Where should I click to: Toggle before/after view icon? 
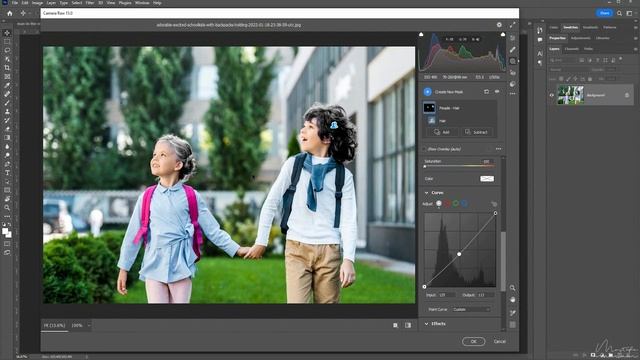pos(396,325)
